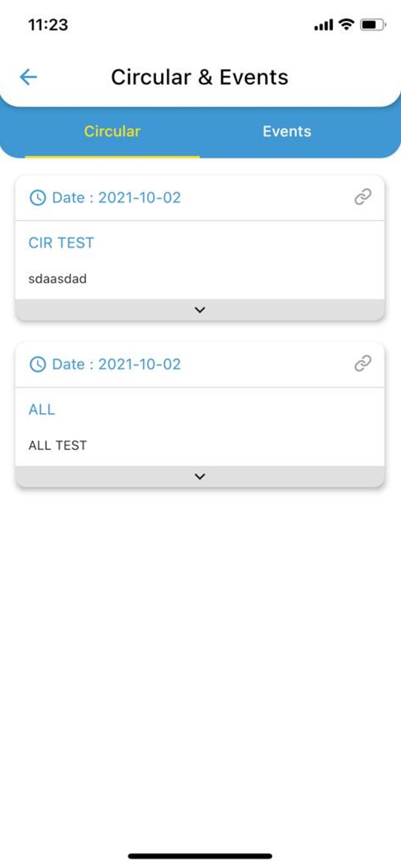Open the CIR TEST title
The width and height of the screenshot is (401, 868).
click(x=61, y=243)
